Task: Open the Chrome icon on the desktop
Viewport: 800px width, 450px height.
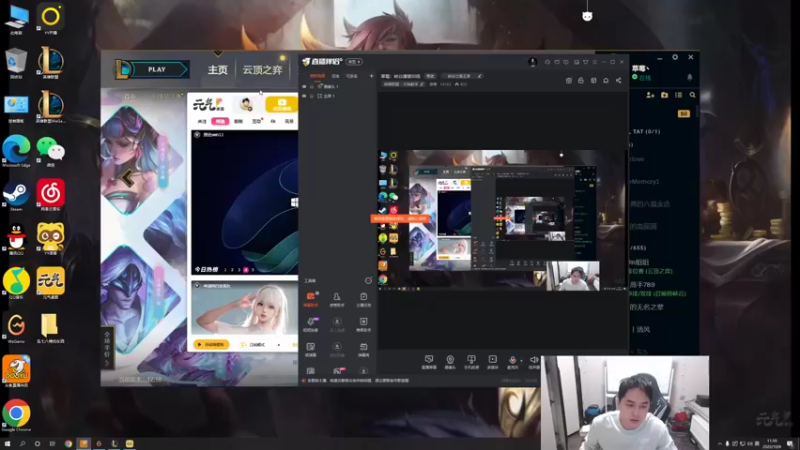Action: [x=16, y=414]
